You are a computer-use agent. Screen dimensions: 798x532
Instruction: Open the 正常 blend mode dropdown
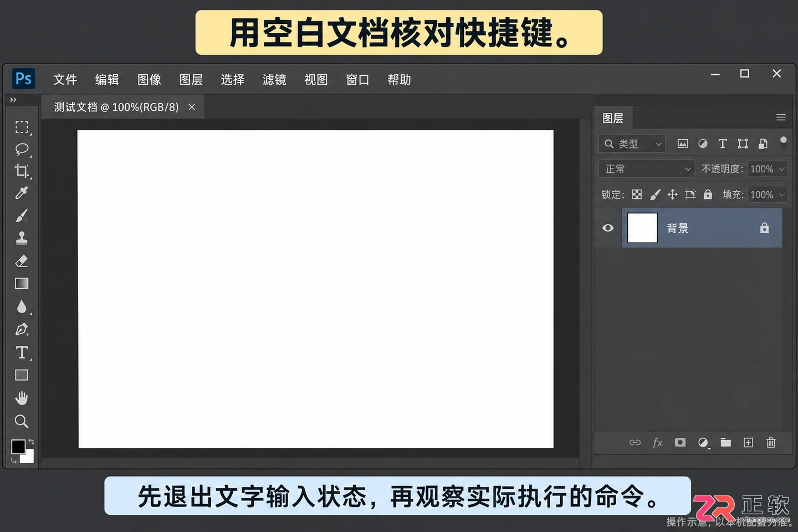click(647, 169)
